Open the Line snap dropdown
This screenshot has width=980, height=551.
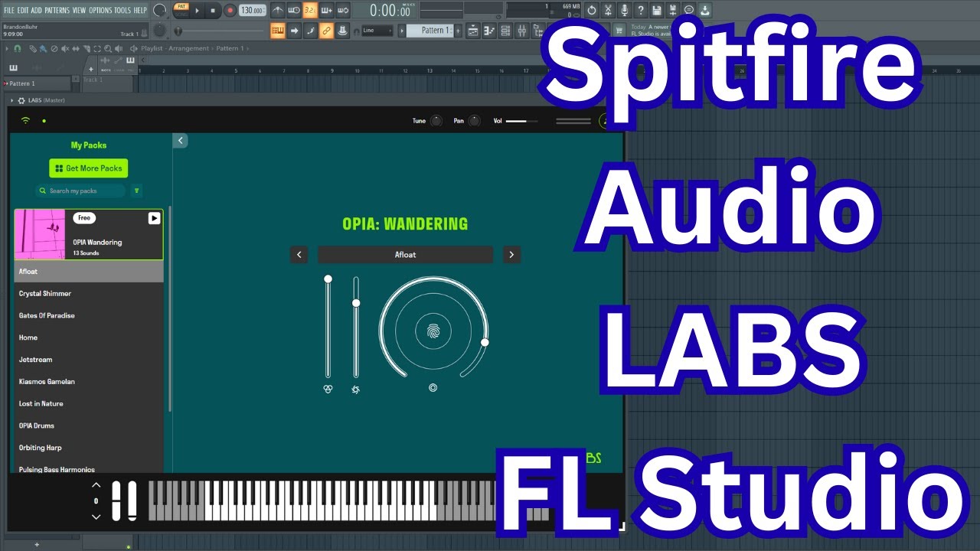click(377, 31)
